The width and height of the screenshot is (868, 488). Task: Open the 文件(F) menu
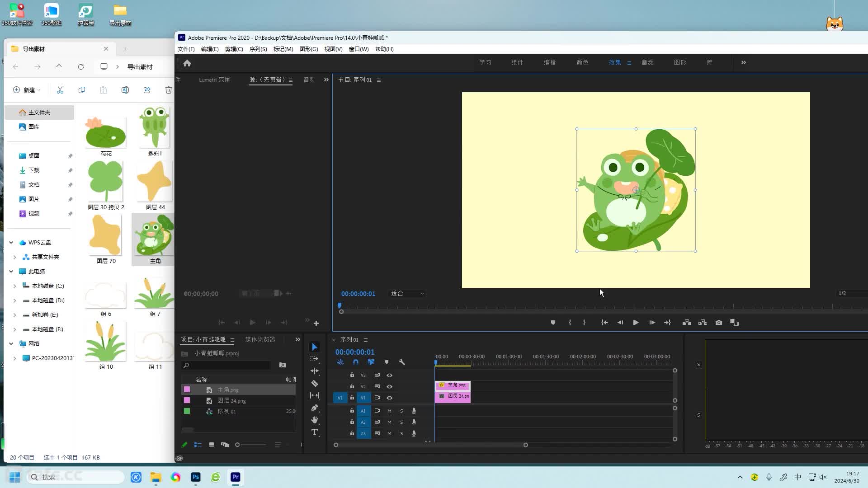click(x=186, y=49)
